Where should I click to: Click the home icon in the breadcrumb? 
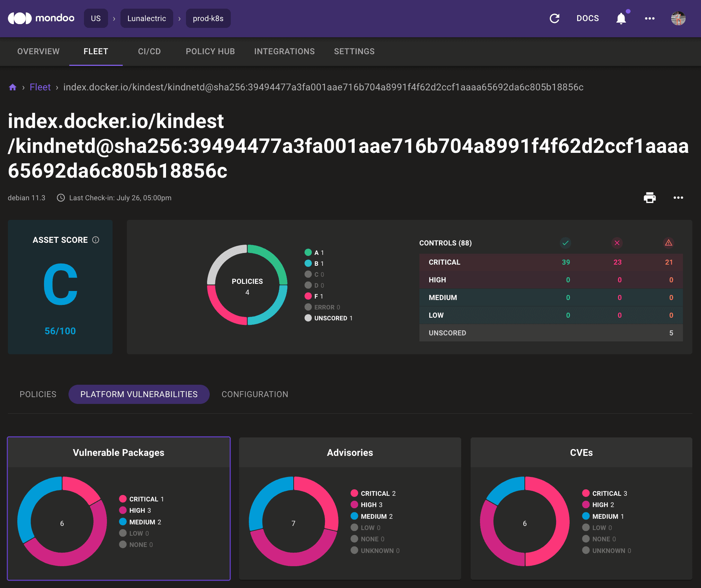point(12,87)
